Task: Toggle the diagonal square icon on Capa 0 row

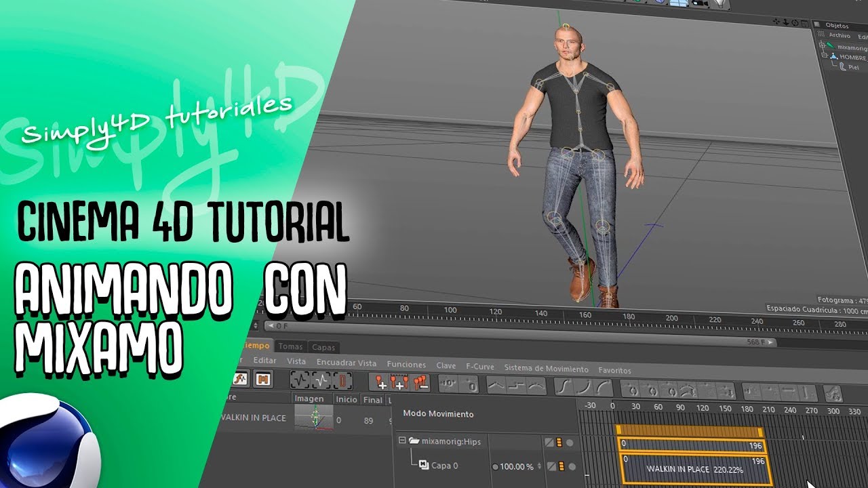Action: [x=550, y=466]
